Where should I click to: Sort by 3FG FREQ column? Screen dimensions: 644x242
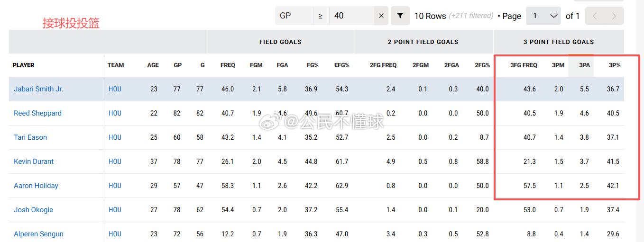[x=524, y=65]
